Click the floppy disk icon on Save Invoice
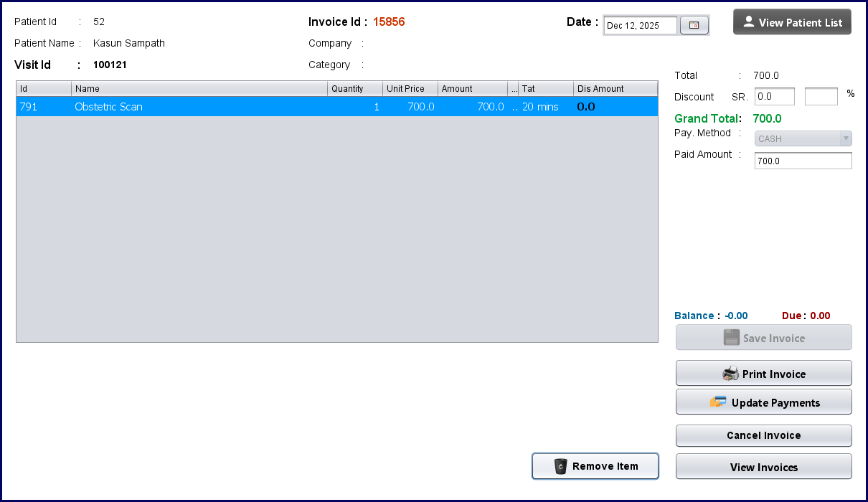This screenshot has height=502, width=868. click(x=731, y=338)
